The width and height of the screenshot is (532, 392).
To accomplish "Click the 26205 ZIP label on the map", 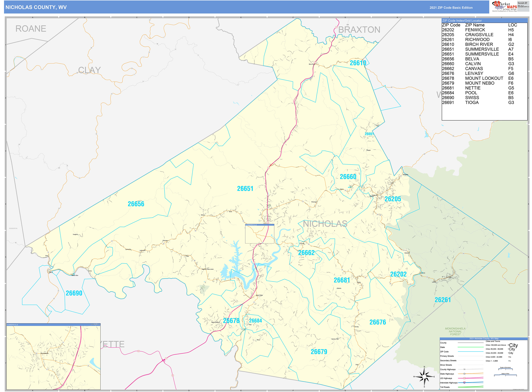I will [393, 199].
